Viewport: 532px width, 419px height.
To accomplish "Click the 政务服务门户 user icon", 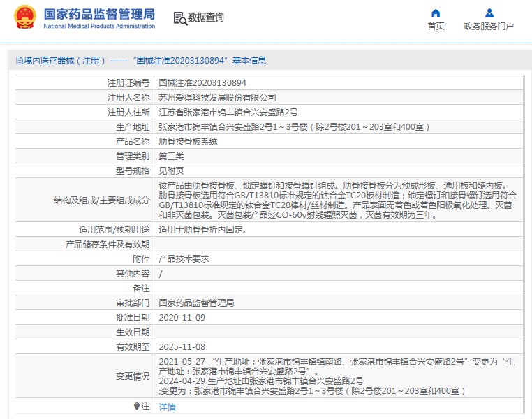I will click(x=489, y=13).
